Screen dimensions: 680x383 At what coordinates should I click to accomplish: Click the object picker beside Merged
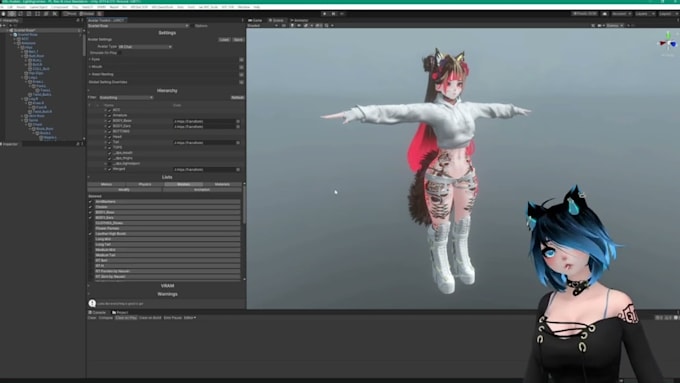click(238, 170)
